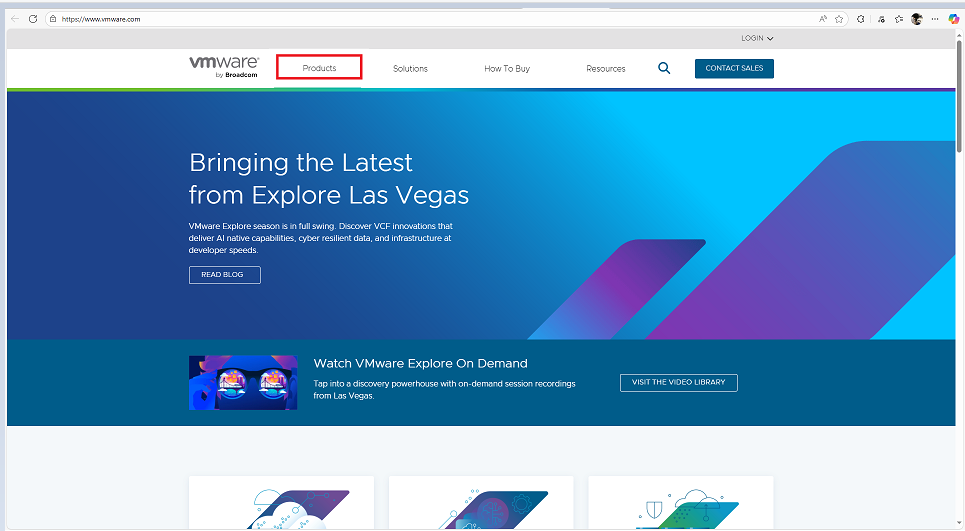The image size is (965, 531).
Task: View site info via padlock icon
Action: [53, 19]
